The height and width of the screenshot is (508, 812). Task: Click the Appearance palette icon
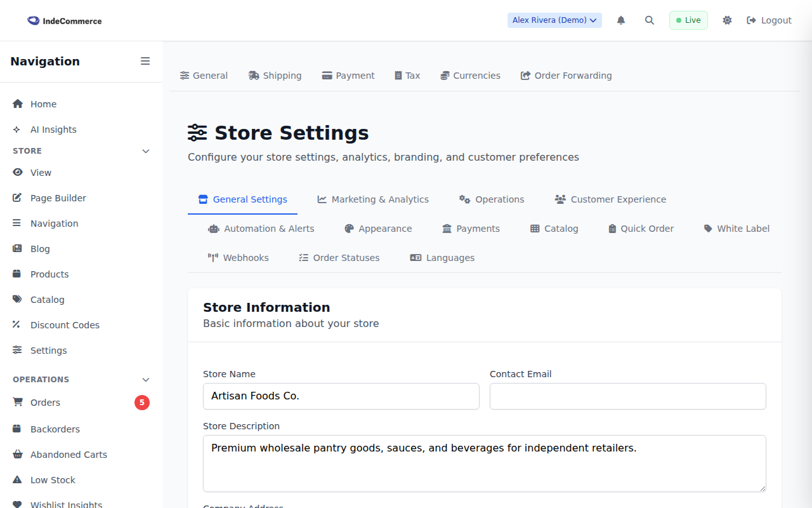click(349, 229)
